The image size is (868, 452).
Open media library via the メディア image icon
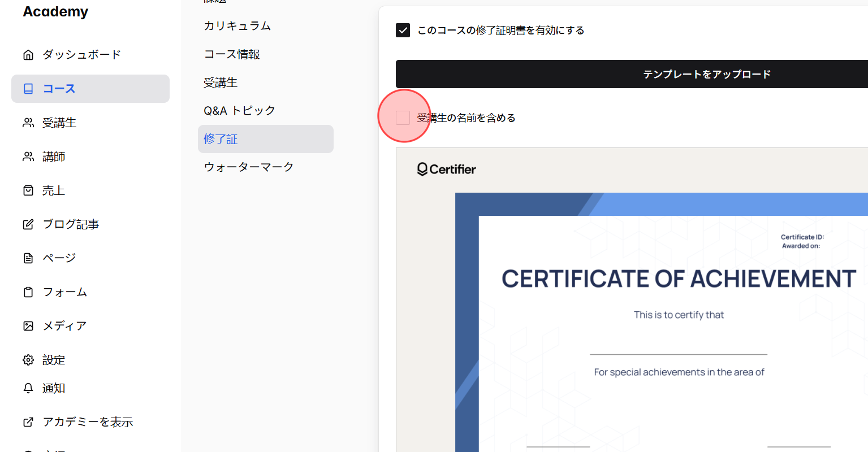coord(28,325)
